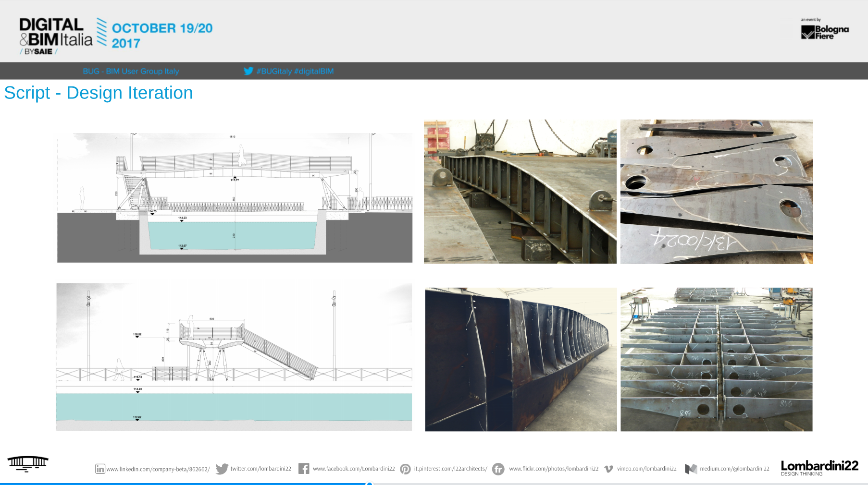Click the Medium icon in footer
Image resolution: width=868 pixels, height=485 pixels.
(691, 469)
